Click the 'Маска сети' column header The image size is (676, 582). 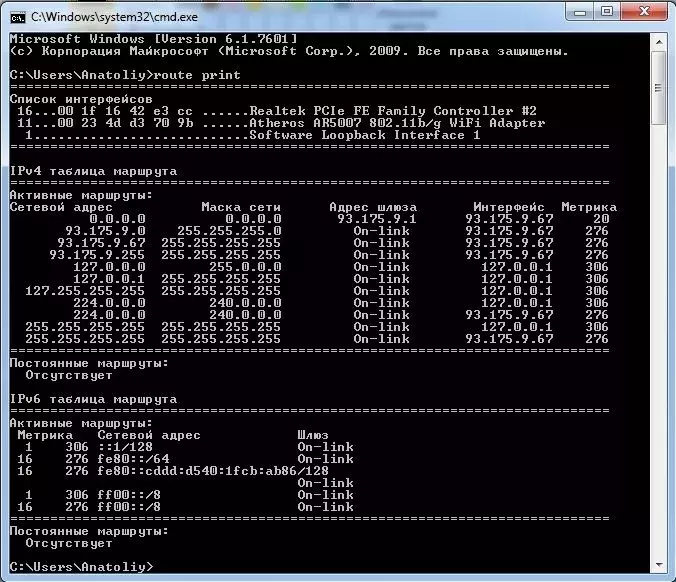(x=241, y=207)
